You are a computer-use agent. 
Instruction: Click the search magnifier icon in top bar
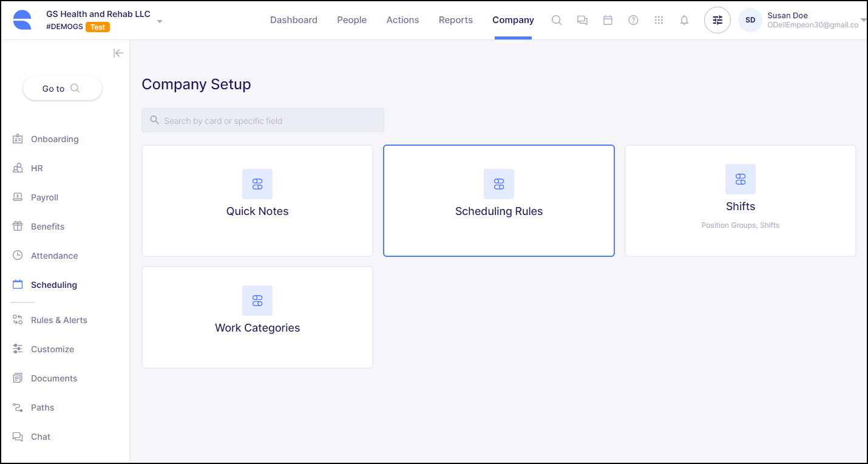(557, 20)
